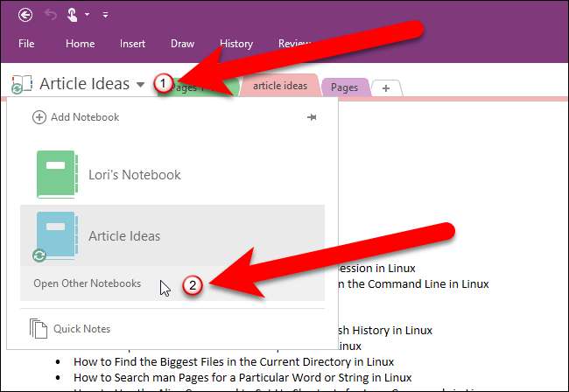Open the File menu
Screen dimensions: 569x392
tap(26, 44)
